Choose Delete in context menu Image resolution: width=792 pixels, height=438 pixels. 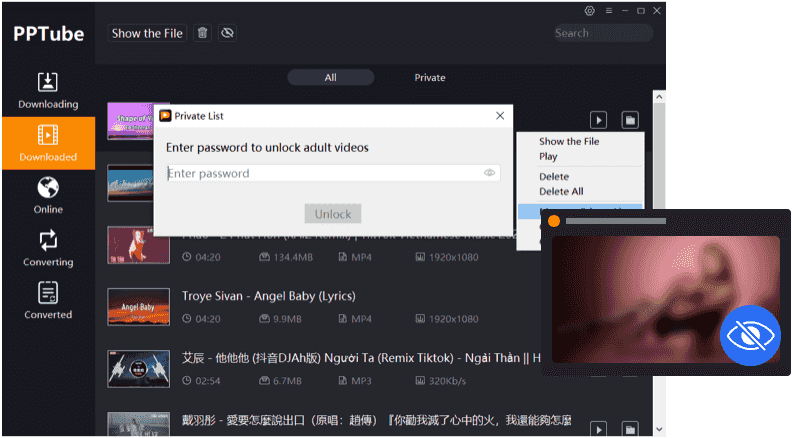[554, 177]
